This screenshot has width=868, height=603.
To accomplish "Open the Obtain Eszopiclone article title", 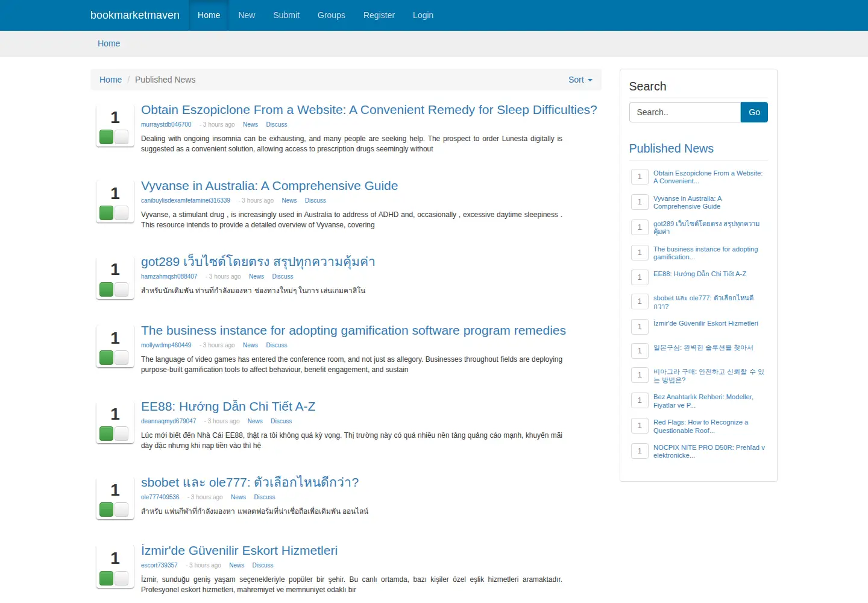I will point(369,110).
